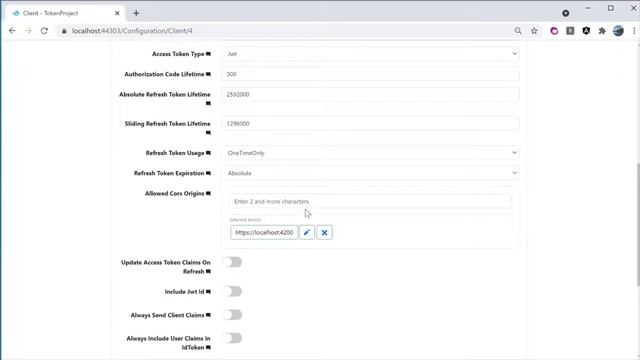This screenshot has height=360, width=640.
Task: Click the Authorization Code Lifetime field
Action: coord(371,74)
